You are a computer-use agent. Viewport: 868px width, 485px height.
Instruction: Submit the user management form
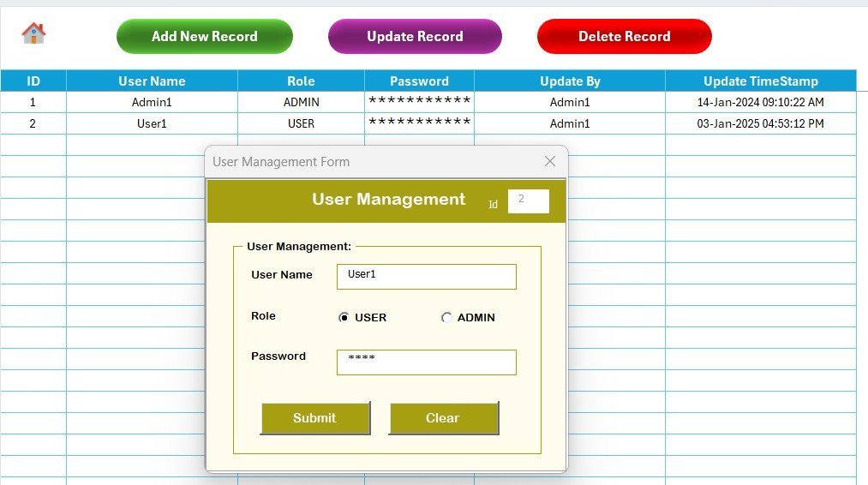coord(314,418)
